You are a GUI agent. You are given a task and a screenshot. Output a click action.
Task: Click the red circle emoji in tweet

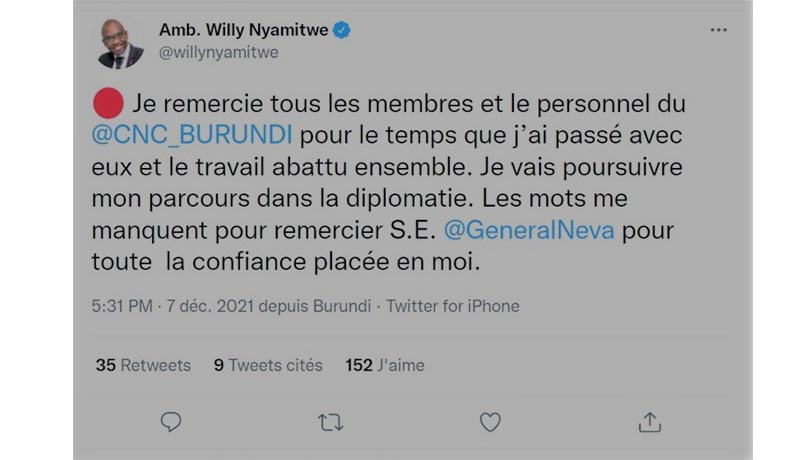(106, 103)
